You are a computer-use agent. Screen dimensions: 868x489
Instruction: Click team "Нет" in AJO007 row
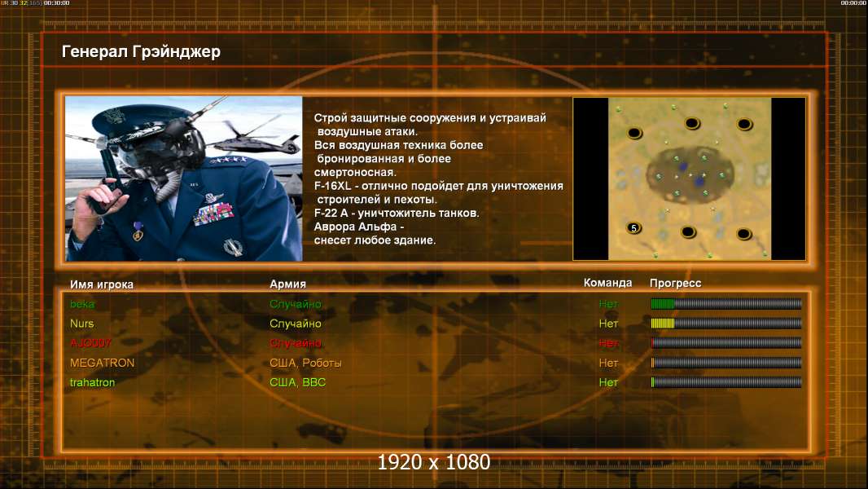click(608, 343)
